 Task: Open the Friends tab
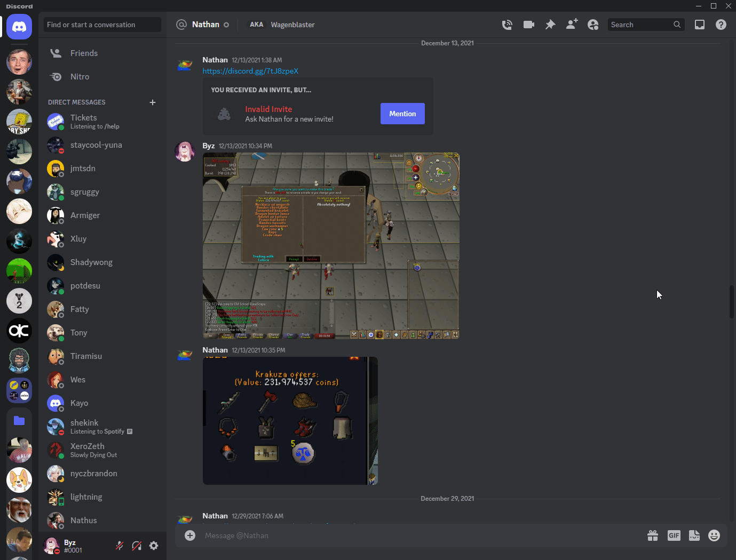[102, 53]
